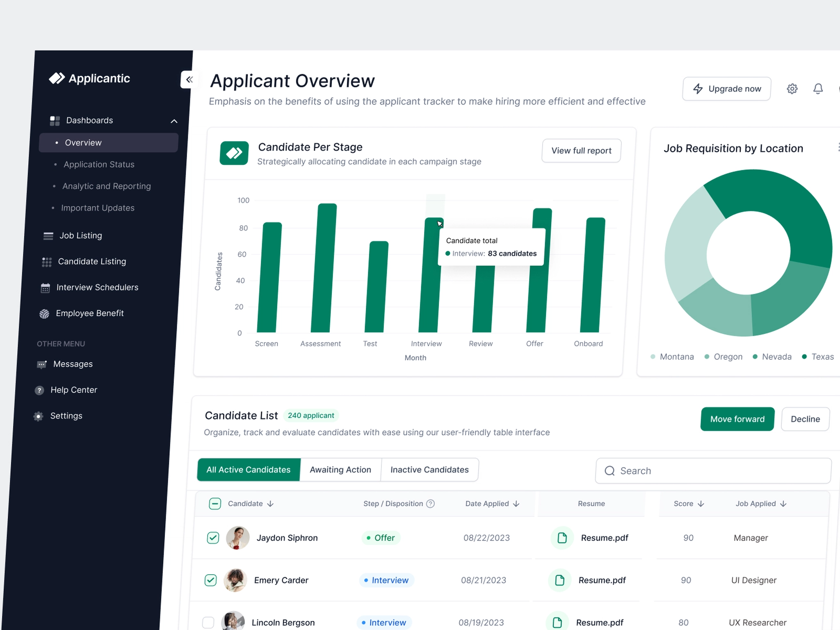The width and height of the screenshot is (840, 630).
Task: Open Emery Carder's resume file icon
Action: 560,580
